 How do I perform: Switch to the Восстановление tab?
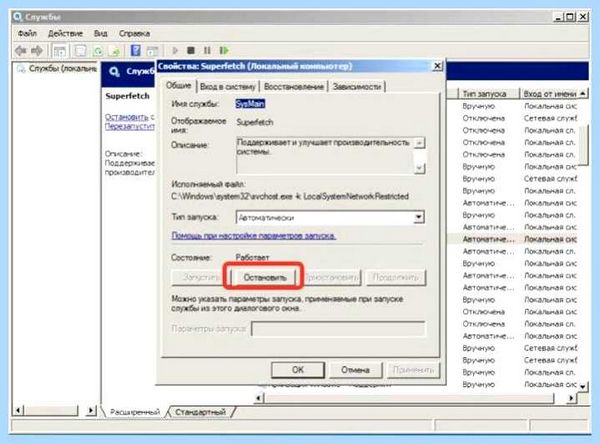click(293, 87)
